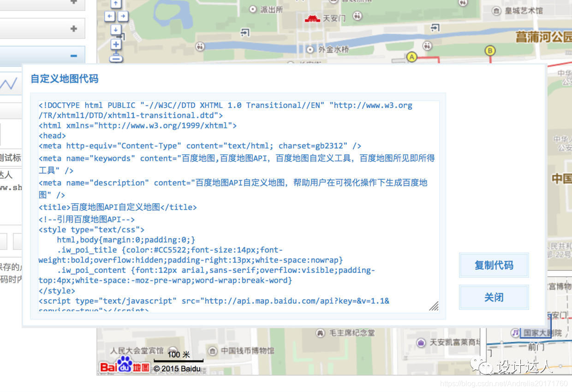This screenshot has width=572, height=392.
Task: Close the dialog with 关闭
Action: point(494,297)
